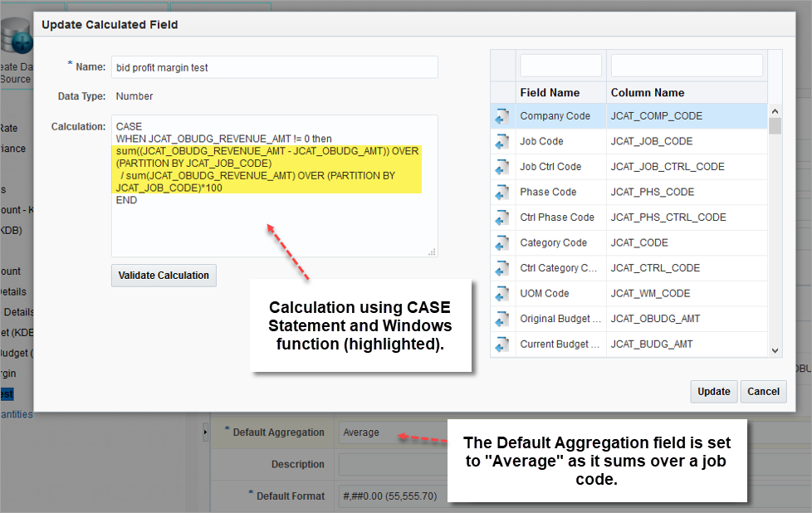Sort by Column Name column header

(687, 93)
